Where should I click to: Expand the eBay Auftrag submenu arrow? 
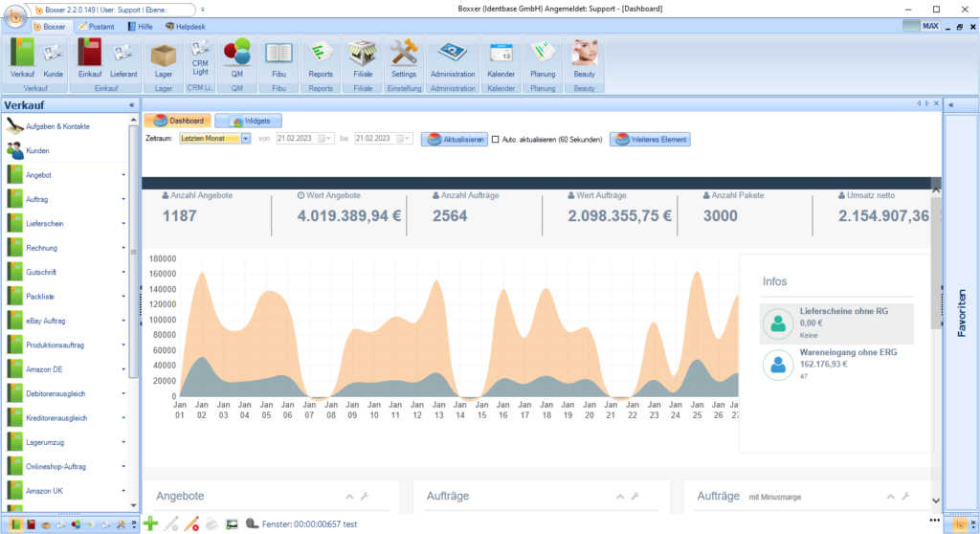[123, 321]
